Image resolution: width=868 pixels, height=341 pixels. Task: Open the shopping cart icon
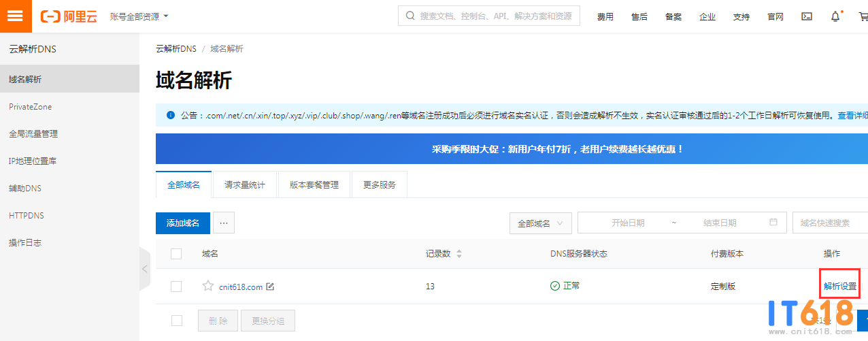(x=863, y=16)
